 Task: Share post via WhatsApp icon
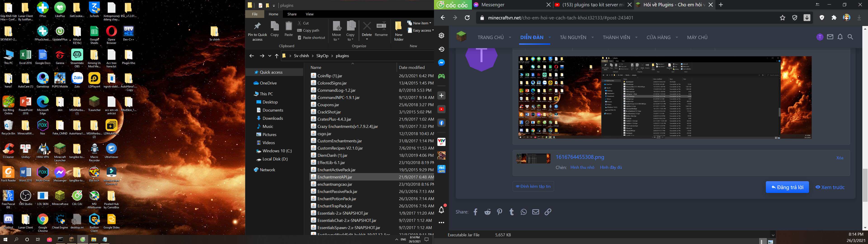point(523,212)
